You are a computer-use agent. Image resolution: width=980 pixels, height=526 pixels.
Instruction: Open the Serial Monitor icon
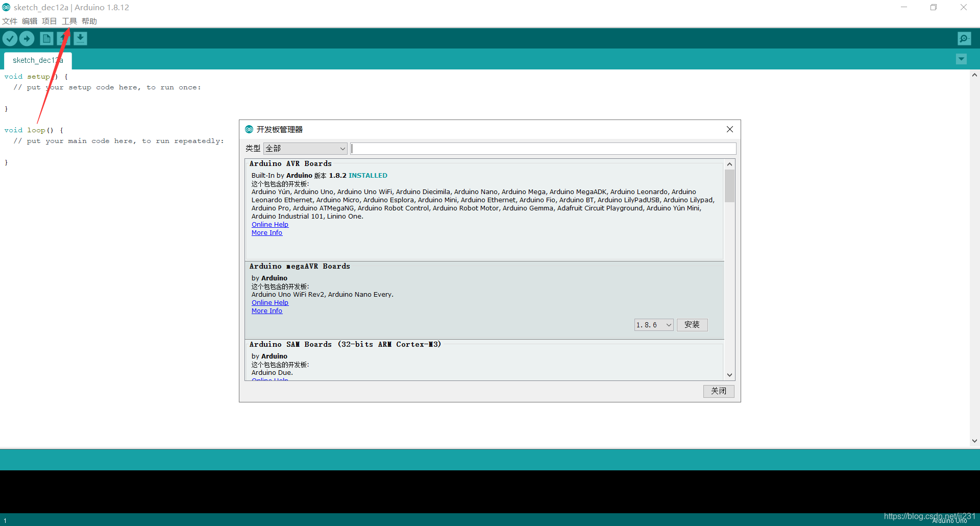[x=964, y=38]
